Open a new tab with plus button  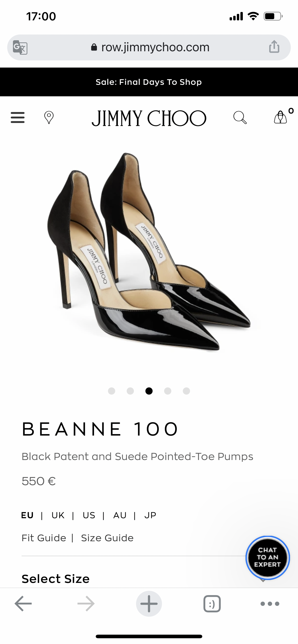click(x=149, y=604)
